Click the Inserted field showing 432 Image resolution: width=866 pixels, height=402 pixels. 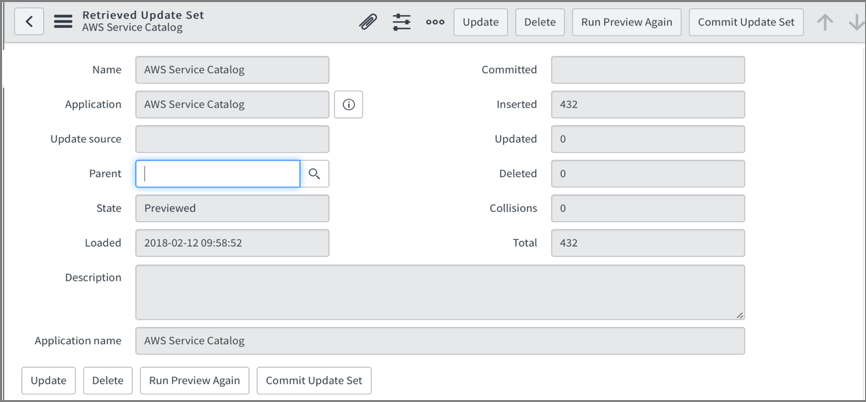[x=648, y=104]
